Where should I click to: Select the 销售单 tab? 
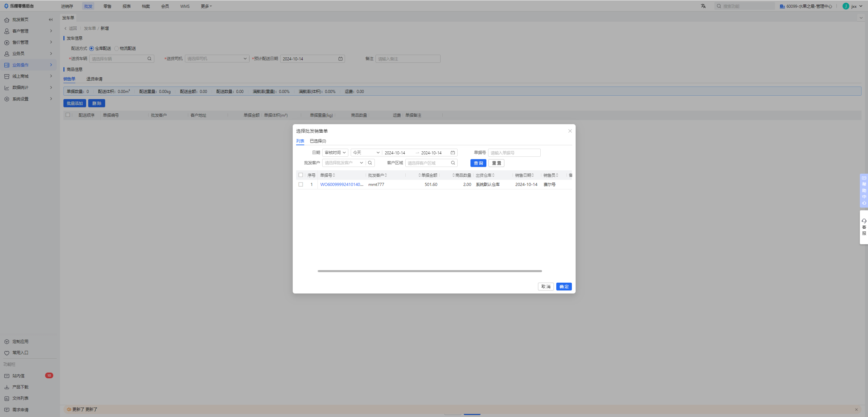point(69,79)
